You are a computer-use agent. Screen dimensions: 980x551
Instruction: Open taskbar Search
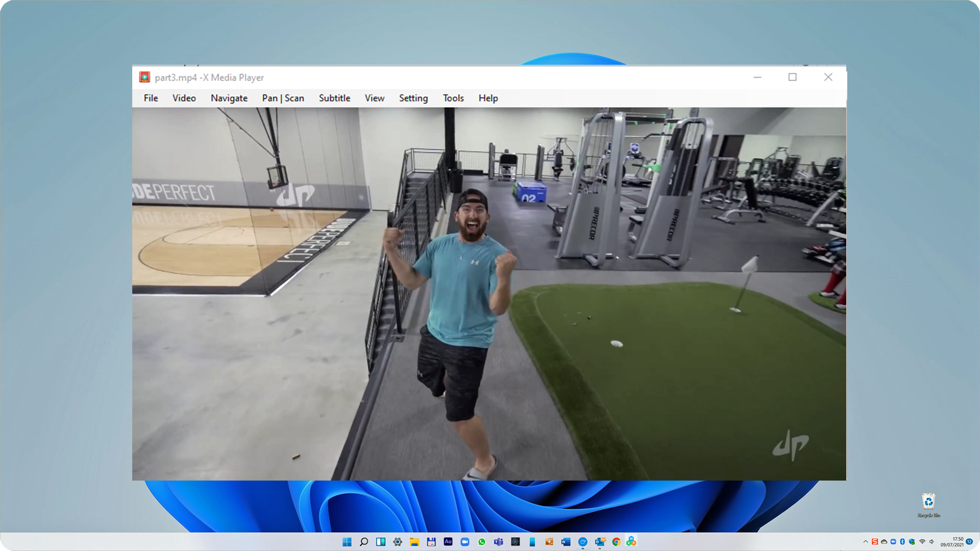tap(364, 542)
